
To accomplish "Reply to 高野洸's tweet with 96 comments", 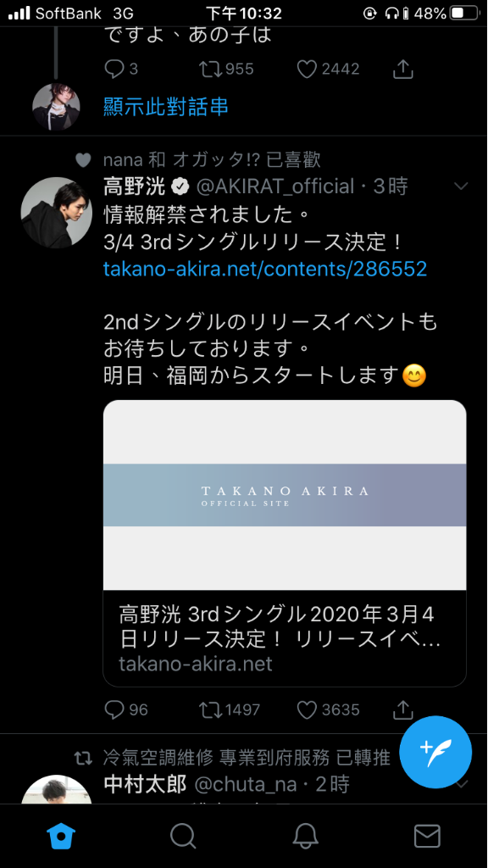I will 125,709.
